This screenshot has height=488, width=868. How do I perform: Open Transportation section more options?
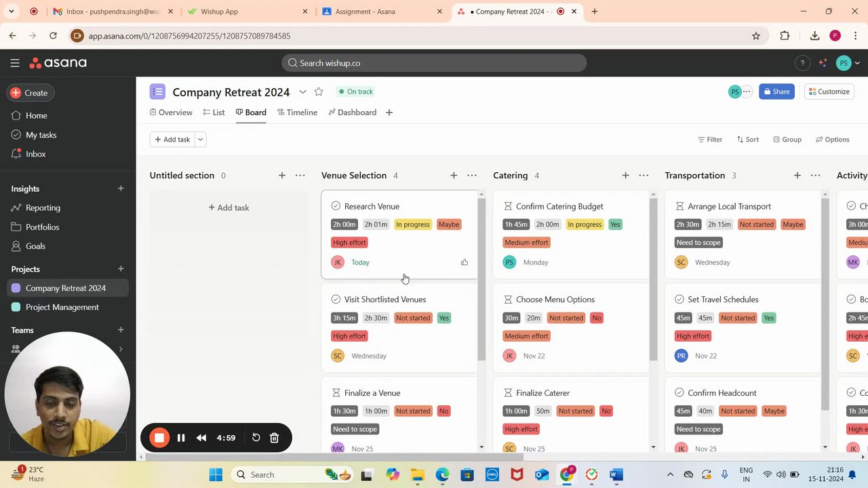(x=816, y=176)
